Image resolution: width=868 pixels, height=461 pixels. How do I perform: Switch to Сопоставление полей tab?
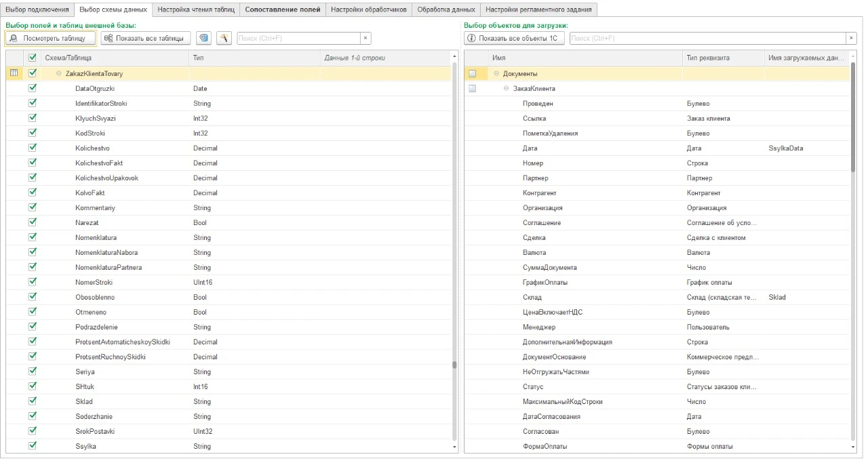[x=282, y=9]
